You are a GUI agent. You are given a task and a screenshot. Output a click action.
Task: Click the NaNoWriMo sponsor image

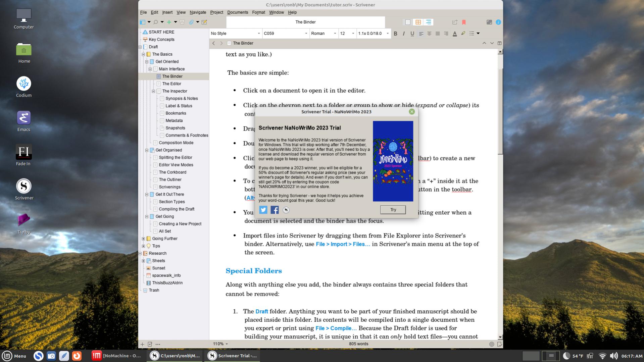click(393, 161)
